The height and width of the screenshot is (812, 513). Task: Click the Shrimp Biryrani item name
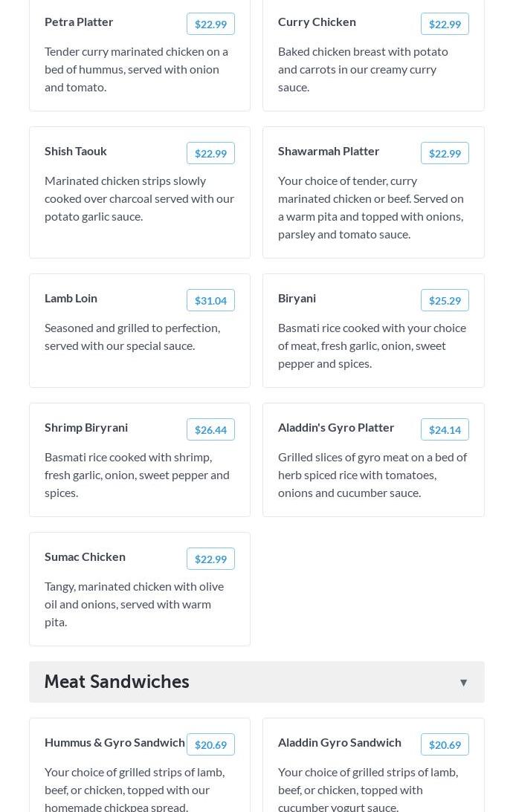click(x=86, y=427)
